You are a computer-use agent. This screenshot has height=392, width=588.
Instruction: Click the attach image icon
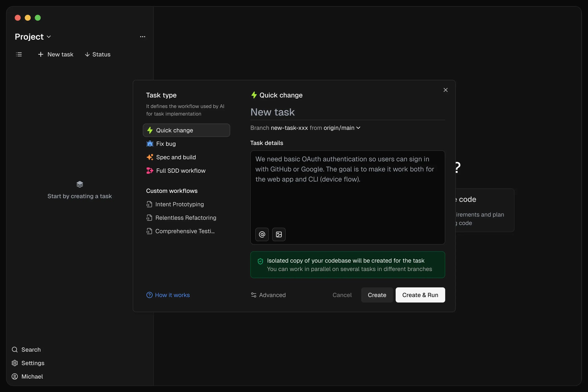click(279, 234)
